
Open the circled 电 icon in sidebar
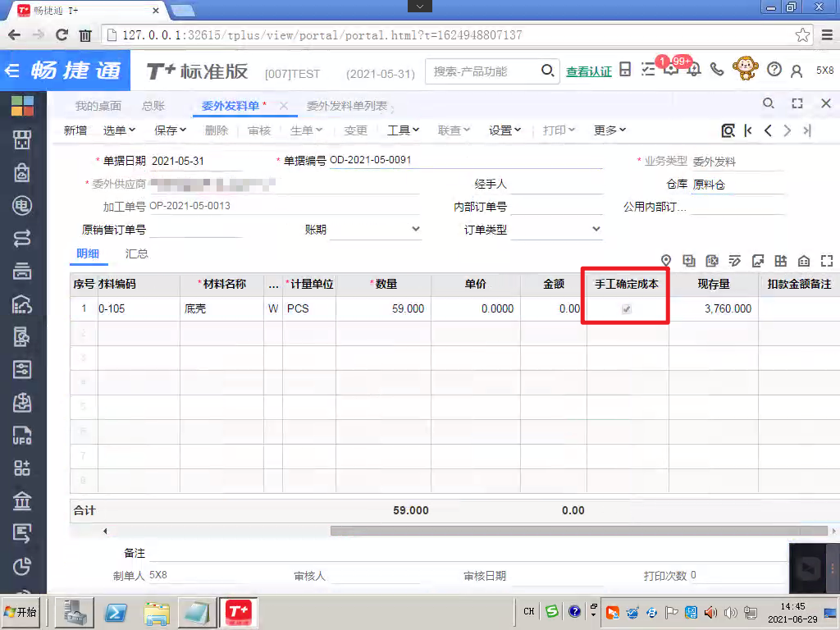[22, 206]
